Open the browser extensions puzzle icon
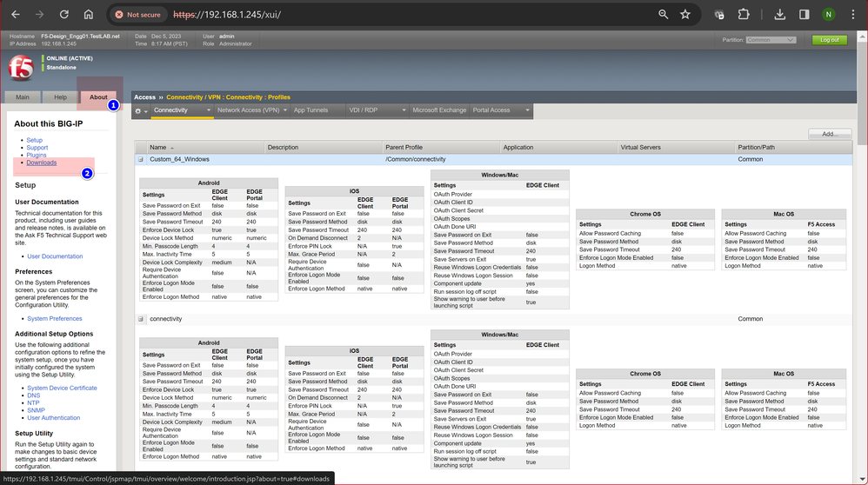The width and height of the screenshot is (868, 485). [x=744, y=15]
